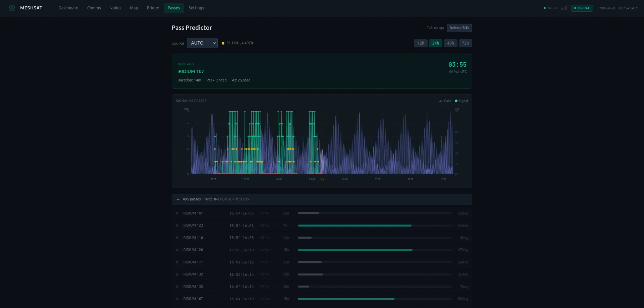Click the satellite dot beside IRIDIUM 107
The height and width of the screenshot is (308, 644).
[x=177, y=213]
